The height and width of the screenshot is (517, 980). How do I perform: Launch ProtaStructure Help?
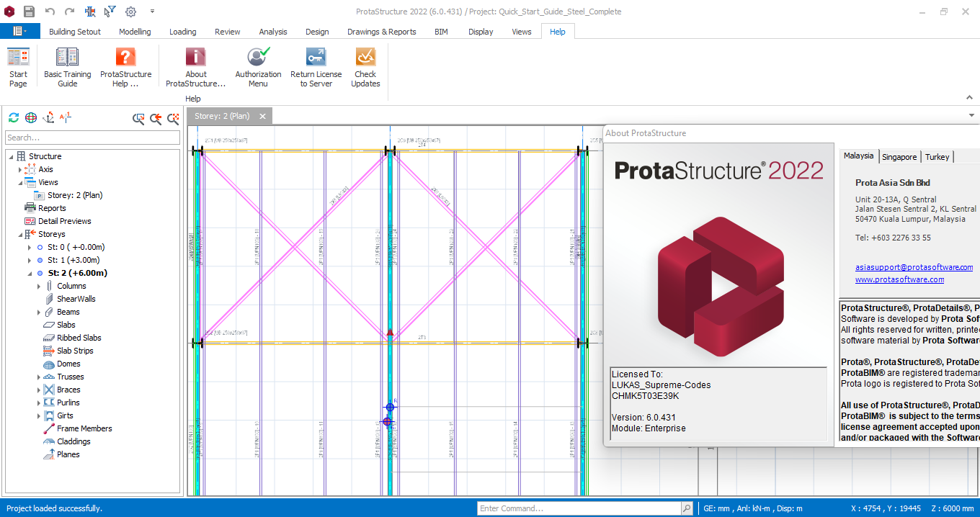click(x=125, y=65)
